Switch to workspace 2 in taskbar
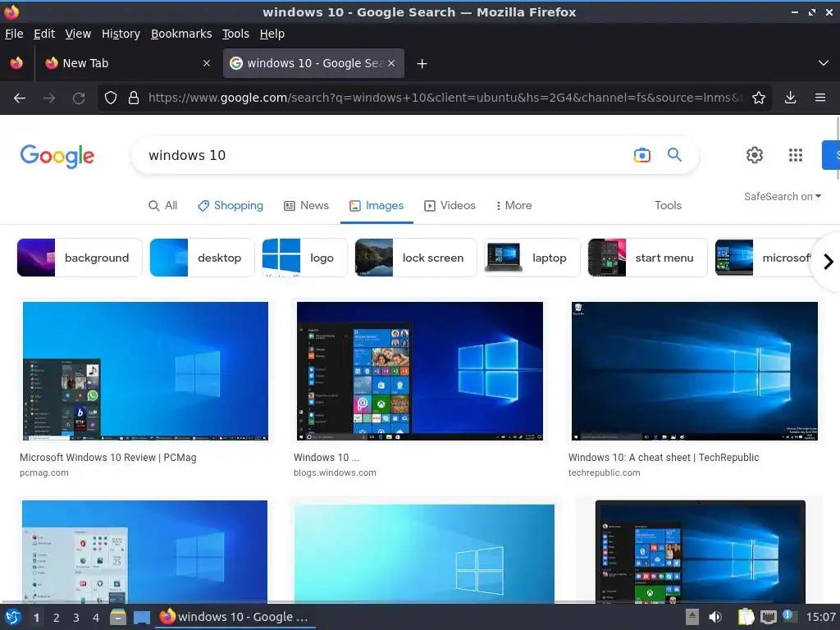The height and width of the screenshot is (630, 840). [57, 618]
